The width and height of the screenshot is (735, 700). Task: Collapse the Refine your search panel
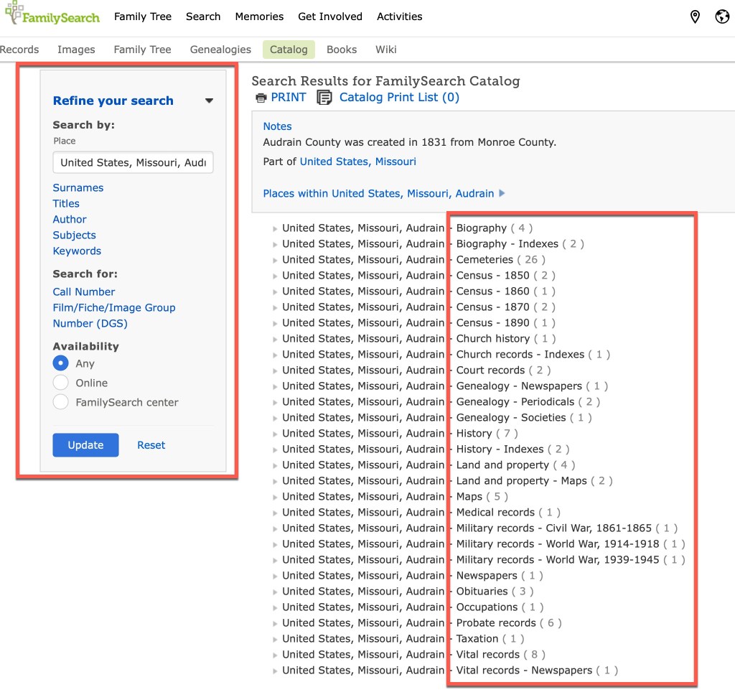click(209, 101)
